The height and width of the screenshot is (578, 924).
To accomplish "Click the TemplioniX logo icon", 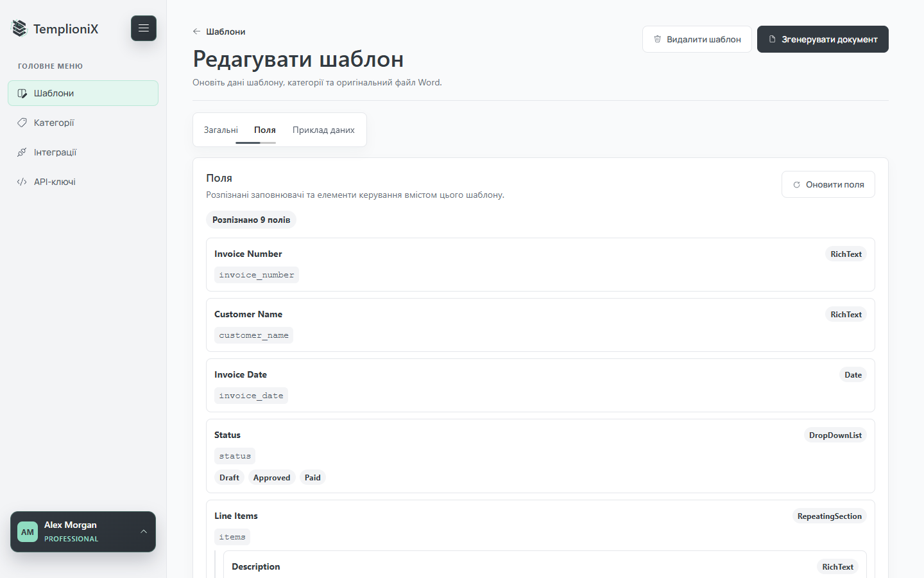I will tap(20, 28).
